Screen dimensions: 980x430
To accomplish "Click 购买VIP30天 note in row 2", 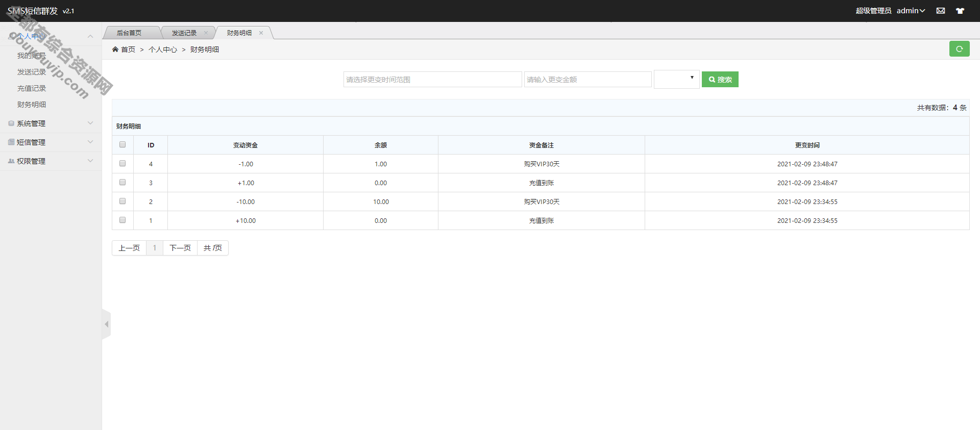I will 542,202.
